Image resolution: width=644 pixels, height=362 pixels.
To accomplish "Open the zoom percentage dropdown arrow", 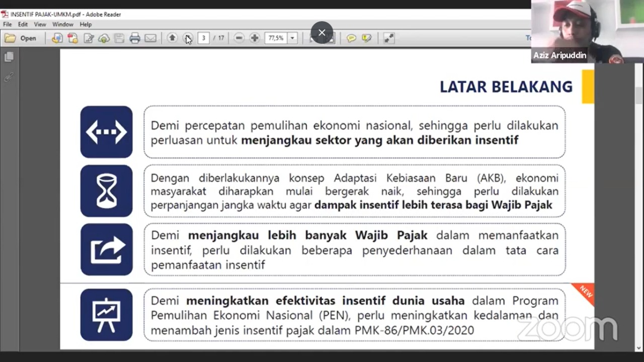I will pyautogui.click(x=292, y=38).
